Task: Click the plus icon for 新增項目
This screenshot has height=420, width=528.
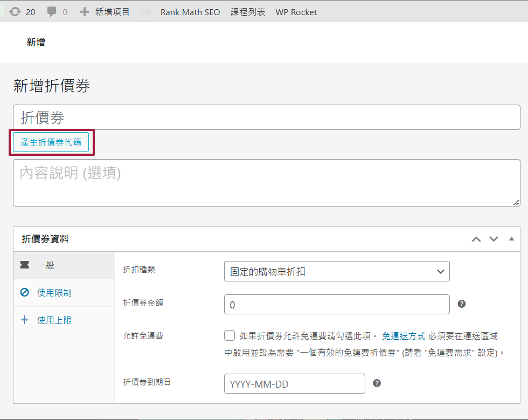Action: (x=85, y=12)
